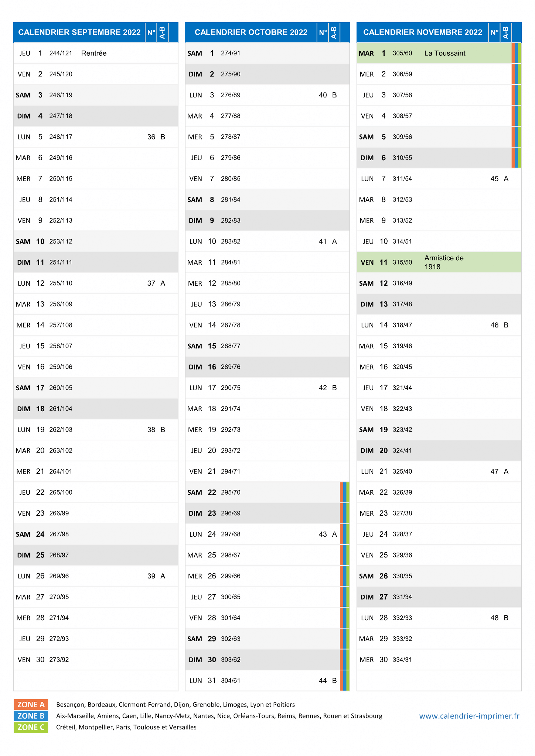This screenshot has height=756, width=535.
Task: Select Monday 31 October row
Action: (x=267, y=681)
